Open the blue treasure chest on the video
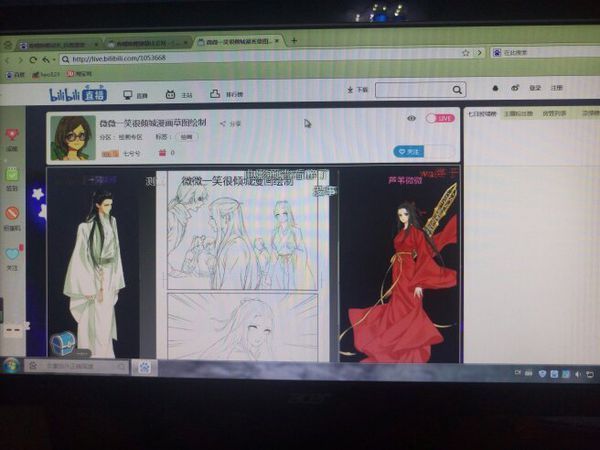The height and width of the screenshot is (450, 600). point(63,343)
